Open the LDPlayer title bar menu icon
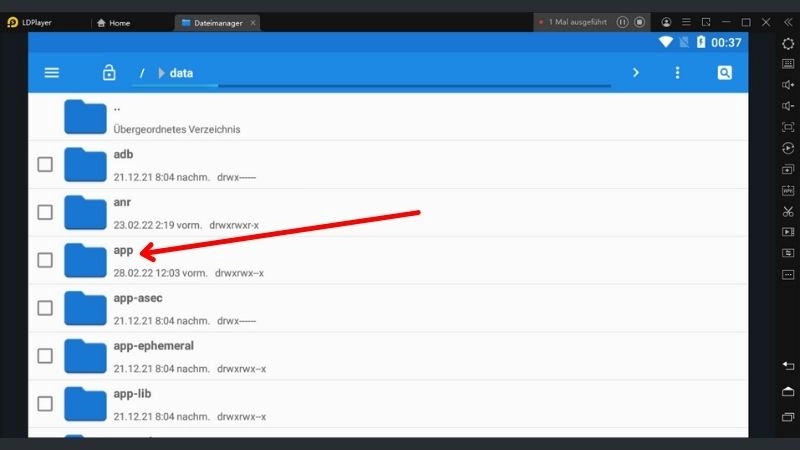Screen dimensions: 800x450 [x=686, y=22]
